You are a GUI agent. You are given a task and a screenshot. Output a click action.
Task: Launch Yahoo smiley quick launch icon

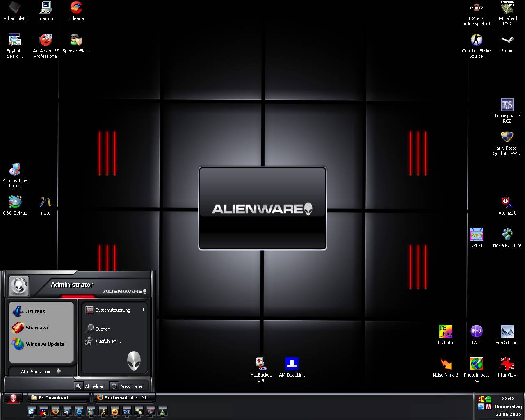115,411
